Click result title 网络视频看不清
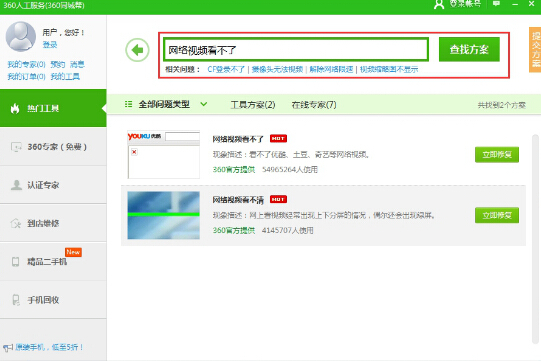Image resolution: width=541 pixels, height=361 pixels. tap(238, 199)
